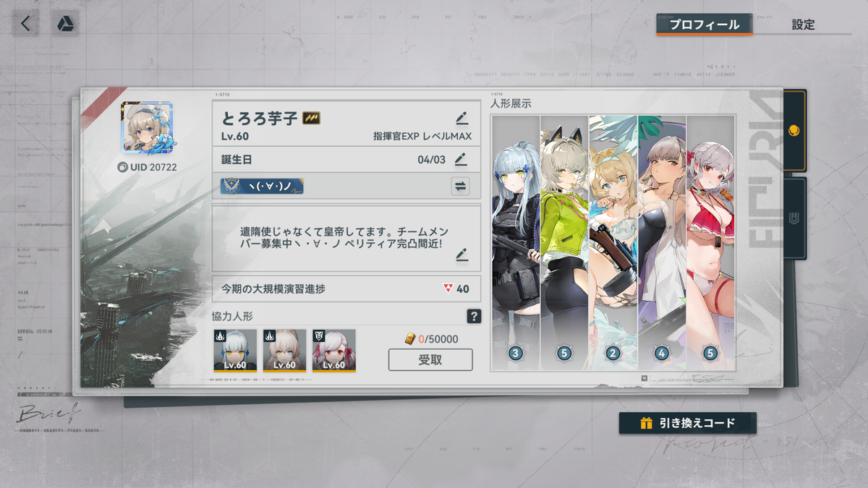Select the second Lv.60 support doll
This screenshot has height=488, width=868.
pos(284,351)
